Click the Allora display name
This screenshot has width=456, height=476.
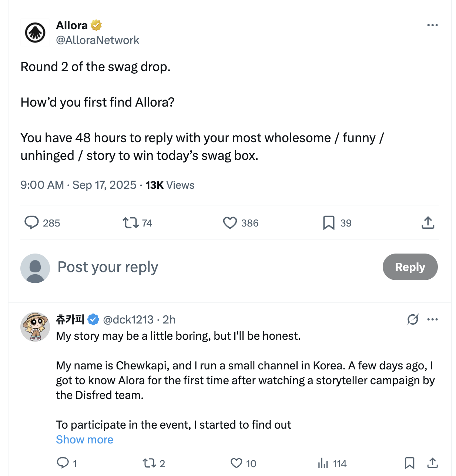(x=72, y=25)
